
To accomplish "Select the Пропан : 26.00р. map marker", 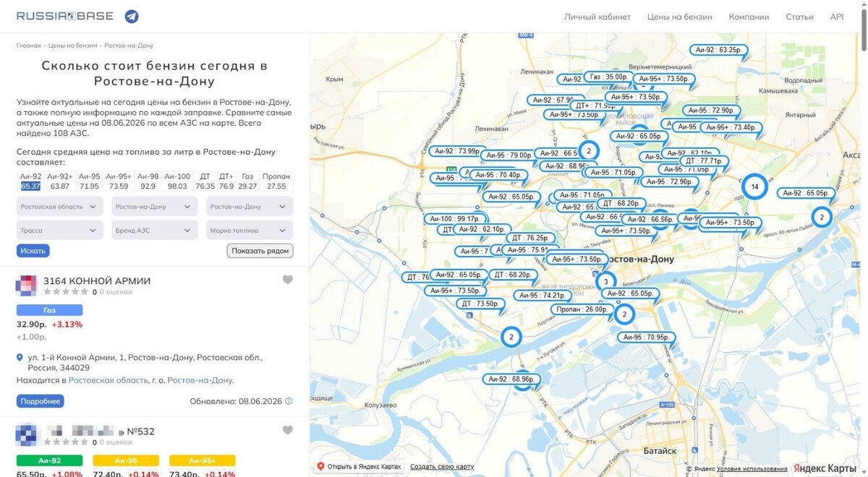I will (582, 309).
